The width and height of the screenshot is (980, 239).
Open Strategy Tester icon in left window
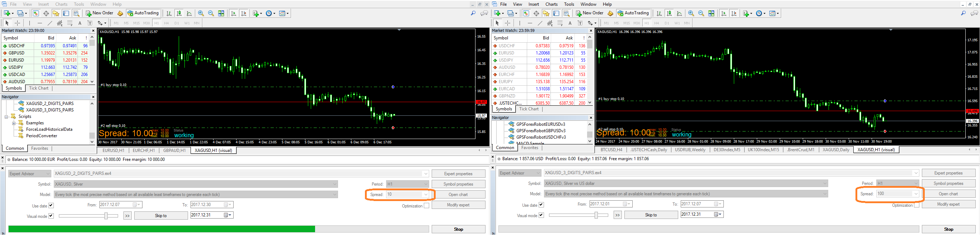76,13
